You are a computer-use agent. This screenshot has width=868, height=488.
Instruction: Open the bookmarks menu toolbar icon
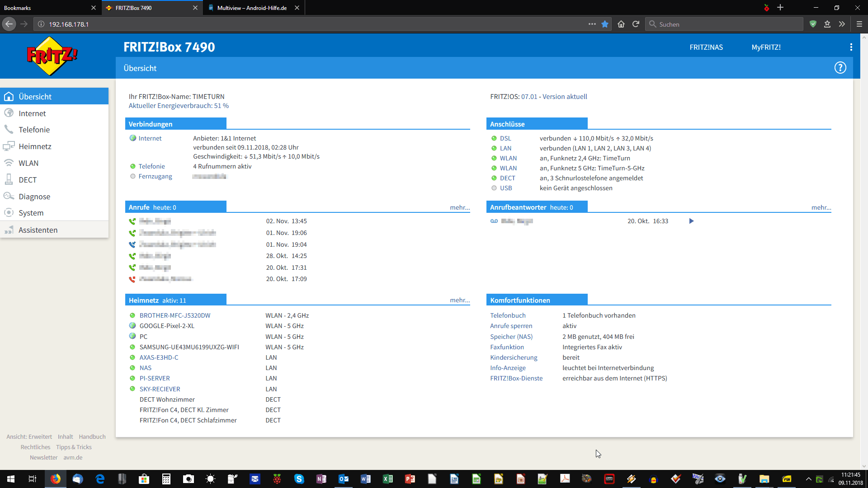point(827,24)
